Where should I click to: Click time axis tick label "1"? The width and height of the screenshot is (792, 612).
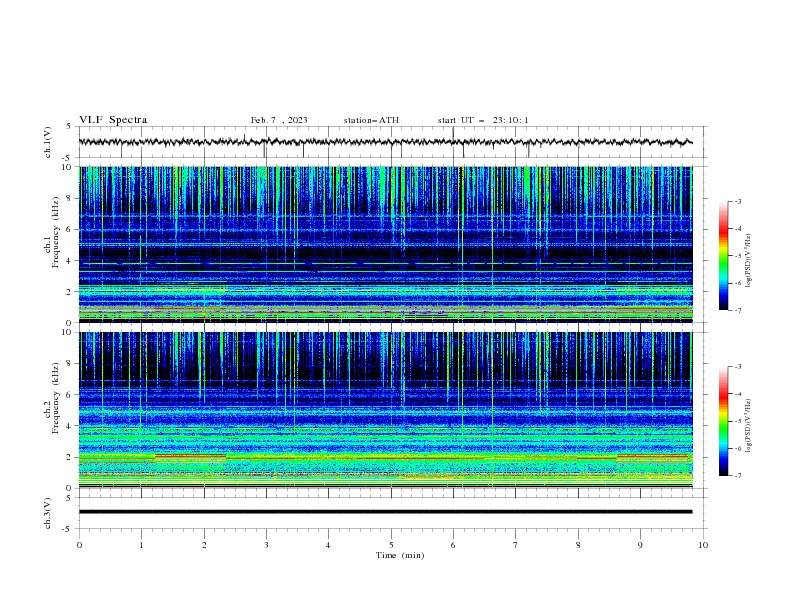pyautogui.click(x=141, y=545)
